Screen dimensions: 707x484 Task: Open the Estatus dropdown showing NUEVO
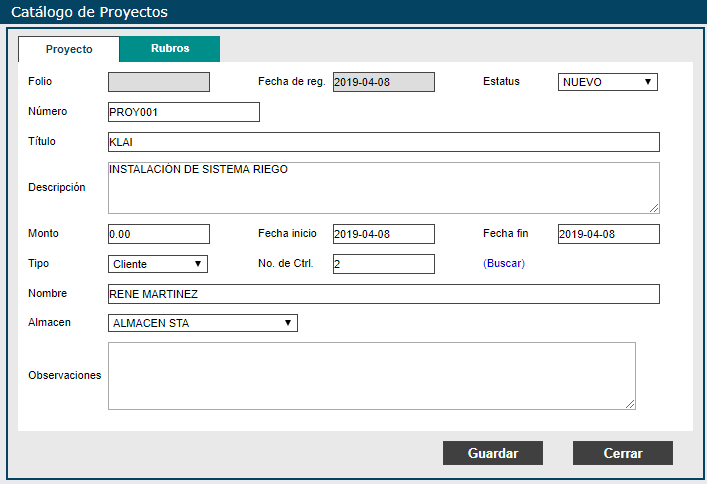point(607,82)
